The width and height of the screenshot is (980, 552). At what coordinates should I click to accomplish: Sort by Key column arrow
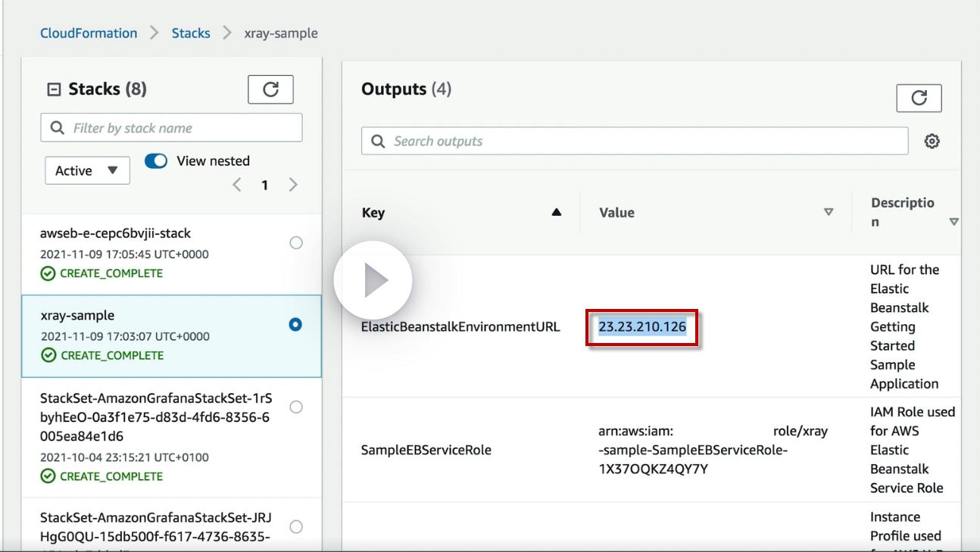click(557, 213)
